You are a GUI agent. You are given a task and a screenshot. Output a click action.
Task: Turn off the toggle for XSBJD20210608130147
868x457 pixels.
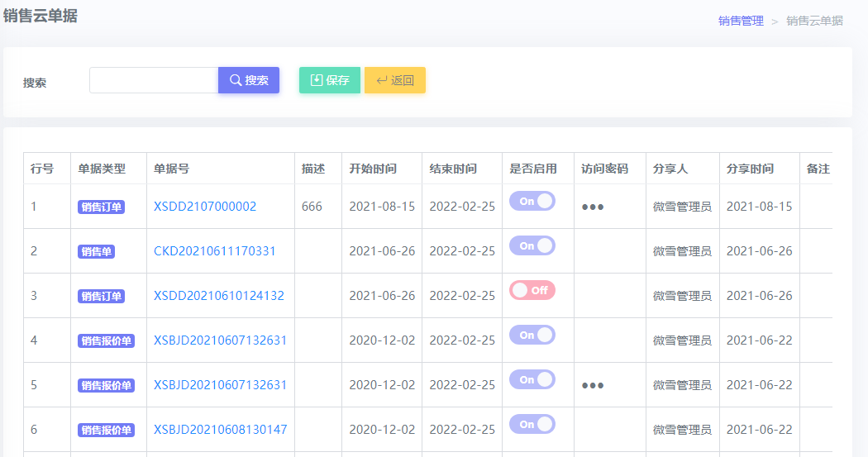[x=532, y=425]
